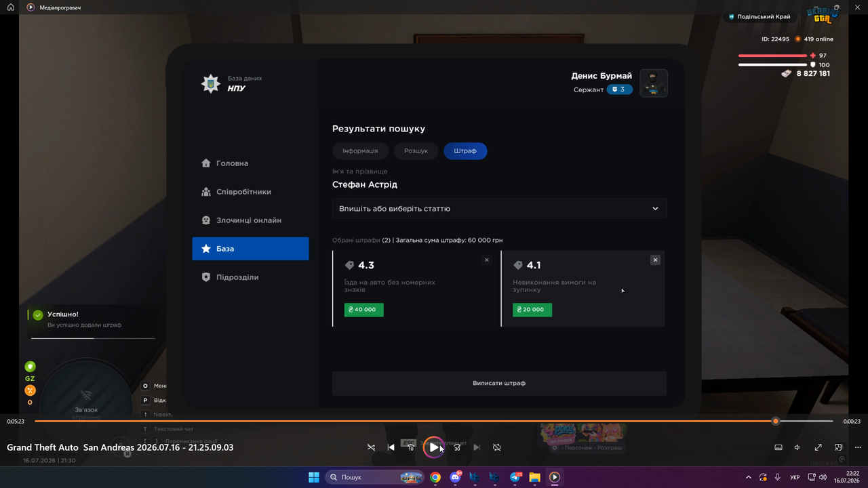Open the Windows Start menu
Screen dimensions: 868x488
pos(314,477)
